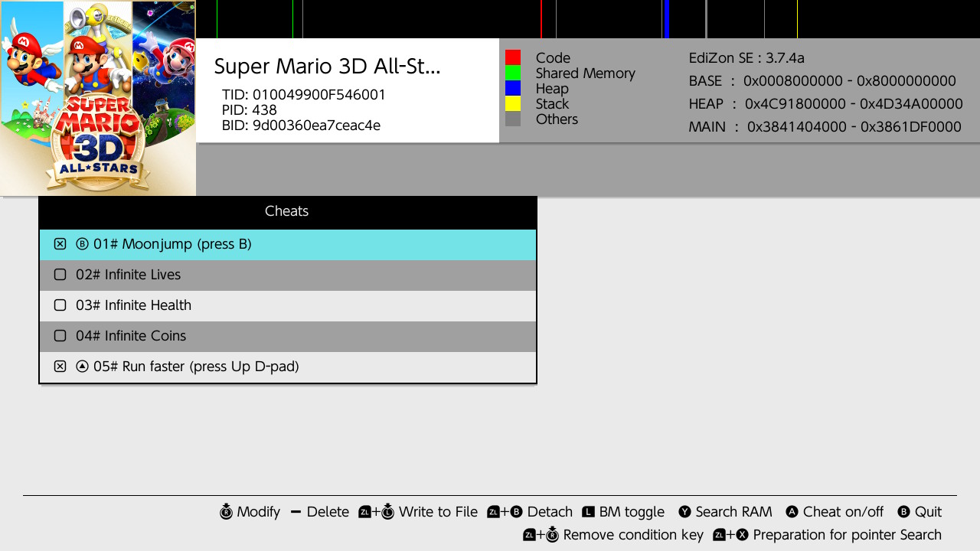Select the Infinite Lives cheat label

pos(128,275)
